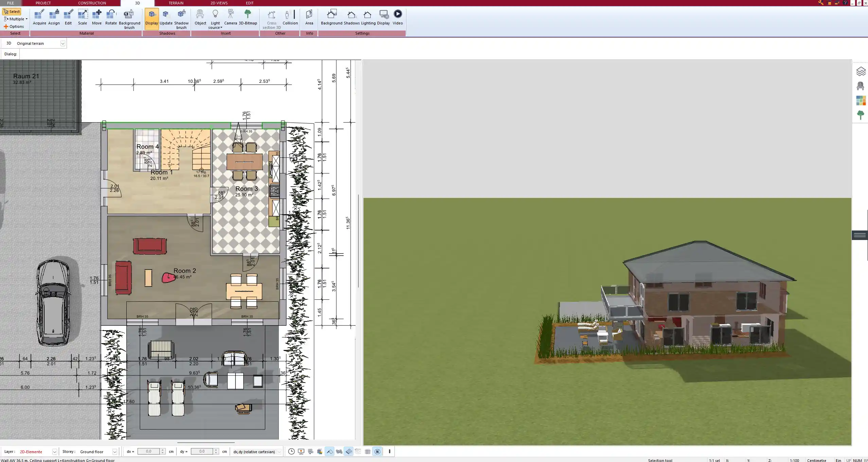The image size is (868, 462).
Task: Activate the Move material tool
Action: 97,17
